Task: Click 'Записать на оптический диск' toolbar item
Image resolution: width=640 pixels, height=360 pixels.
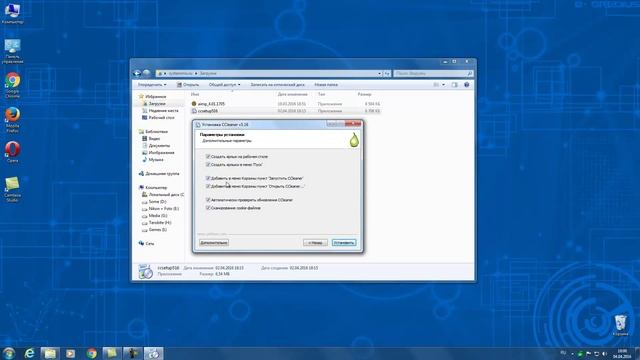Action: tap(277, 84)
